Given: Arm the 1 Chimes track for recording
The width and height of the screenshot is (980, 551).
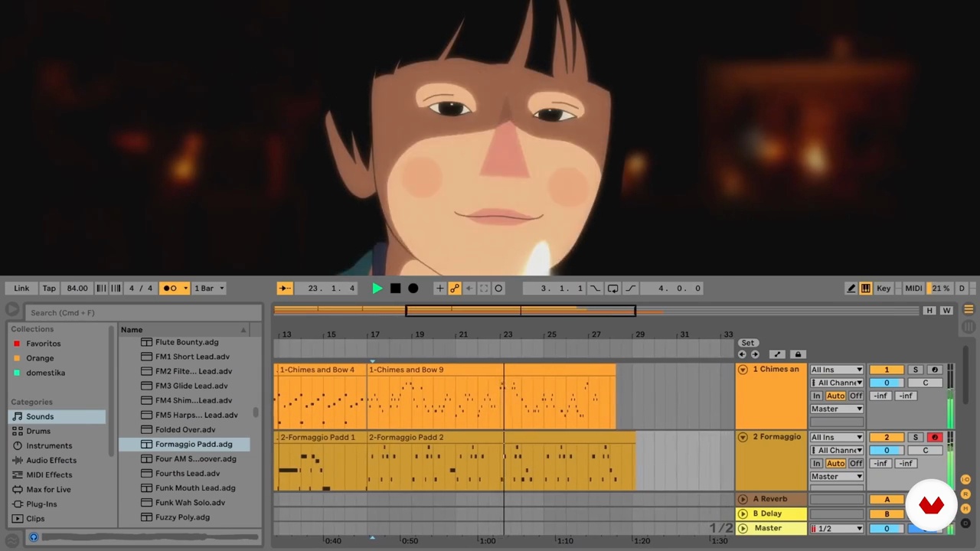Looking at the screenshot, I should 934,370.
